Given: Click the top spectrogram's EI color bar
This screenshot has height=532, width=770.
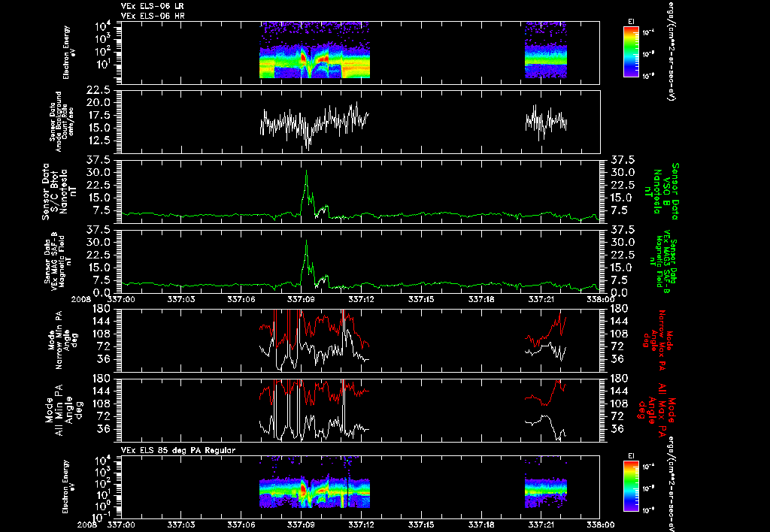Looking at the screenshot, I should pos(631,52).
